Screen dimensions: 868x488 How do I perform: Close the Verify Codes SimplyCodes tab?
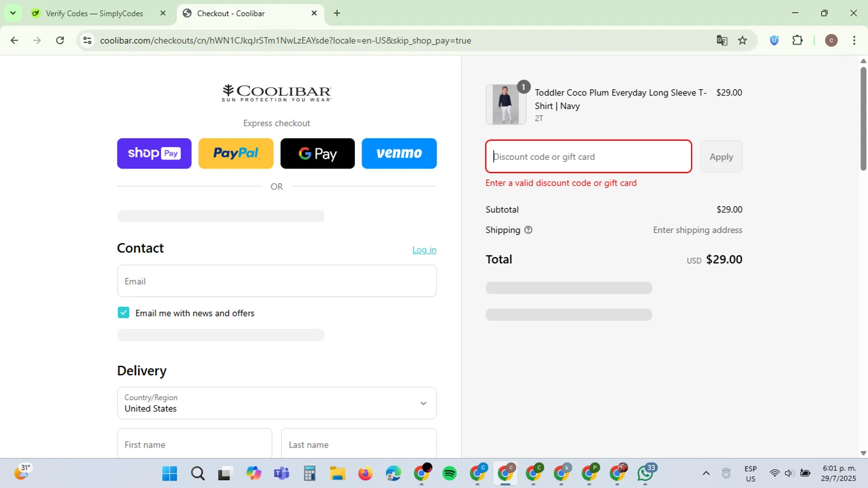pos(163,13)
